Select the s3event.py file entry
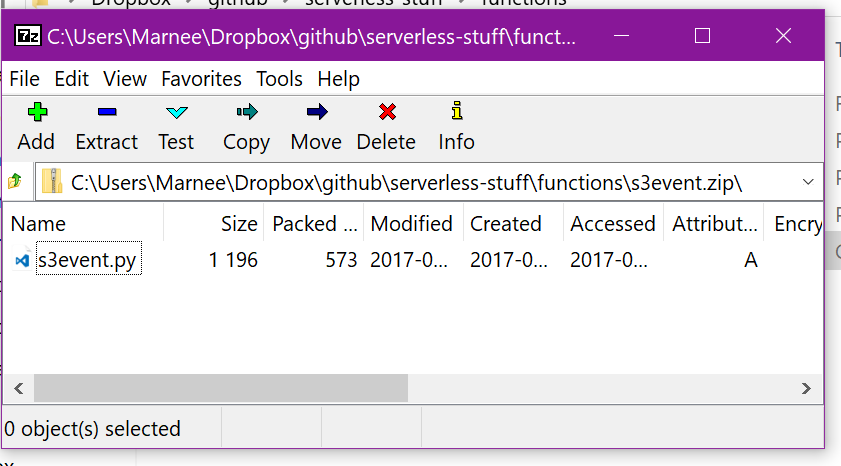Screen dimensions: 841x466 tap(87, 260)
